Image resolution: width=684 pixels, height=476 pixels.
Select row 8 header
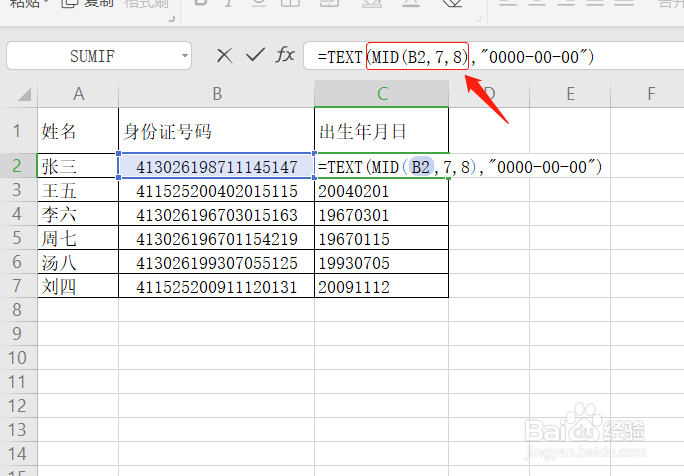[17, 310]
